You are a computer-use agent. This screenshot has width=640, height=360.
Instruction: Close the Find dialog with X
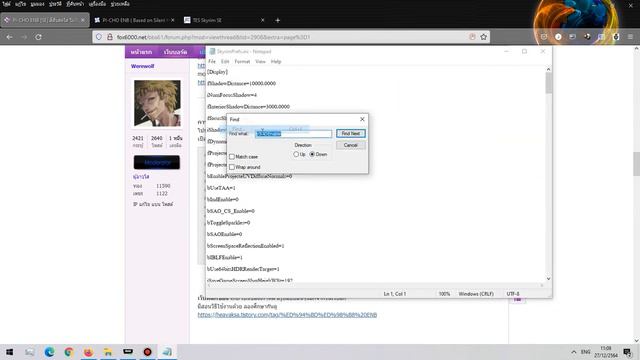click(362, 119)
